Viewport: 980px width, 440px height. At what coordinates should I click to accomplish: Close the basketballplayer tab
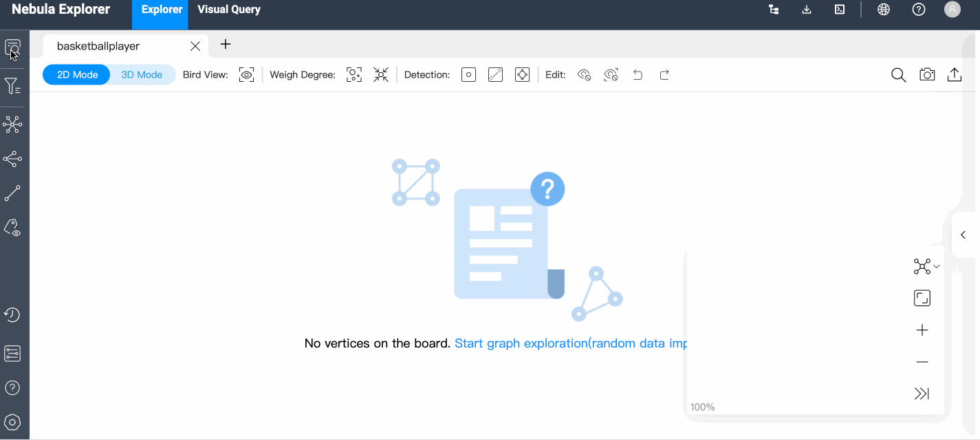(x=195, y=46)
